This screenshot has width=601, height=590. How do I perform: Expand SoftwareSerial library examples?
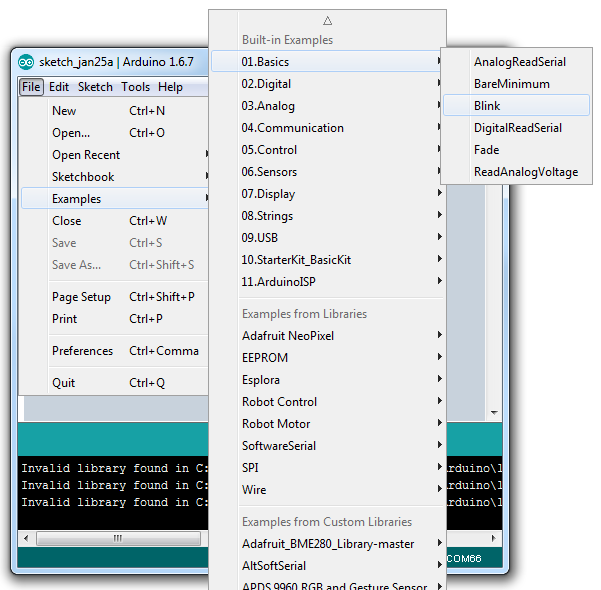(327, 445)
